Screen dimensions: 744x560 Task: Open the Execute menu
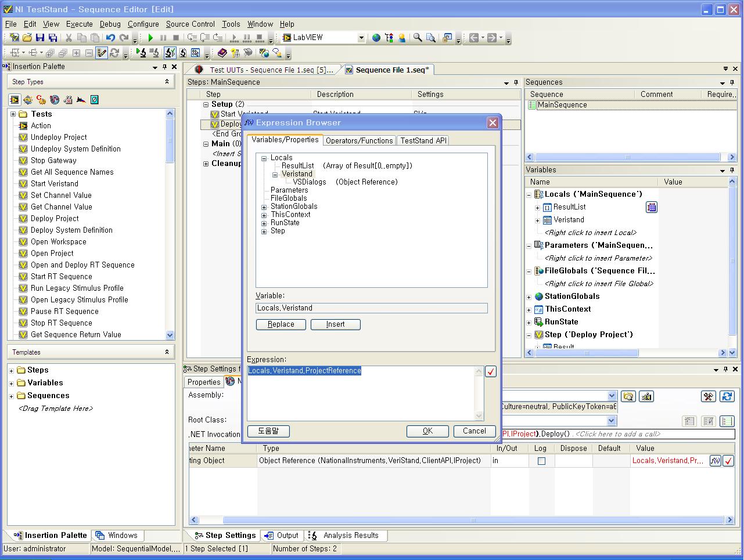point(80,24)
